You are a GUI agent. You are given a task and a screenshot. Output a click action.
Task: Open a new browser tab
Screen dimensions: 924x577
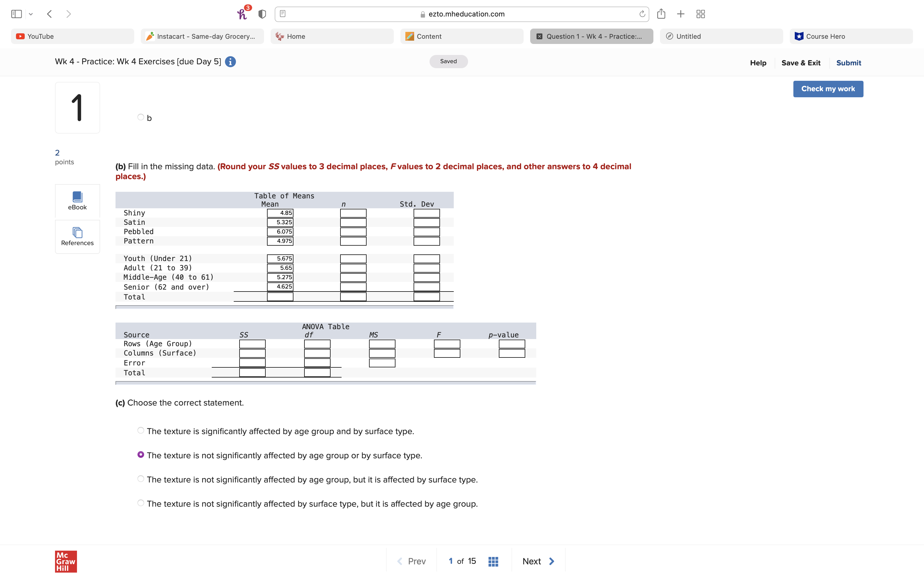pyautogui.click(x=680, y=14)
